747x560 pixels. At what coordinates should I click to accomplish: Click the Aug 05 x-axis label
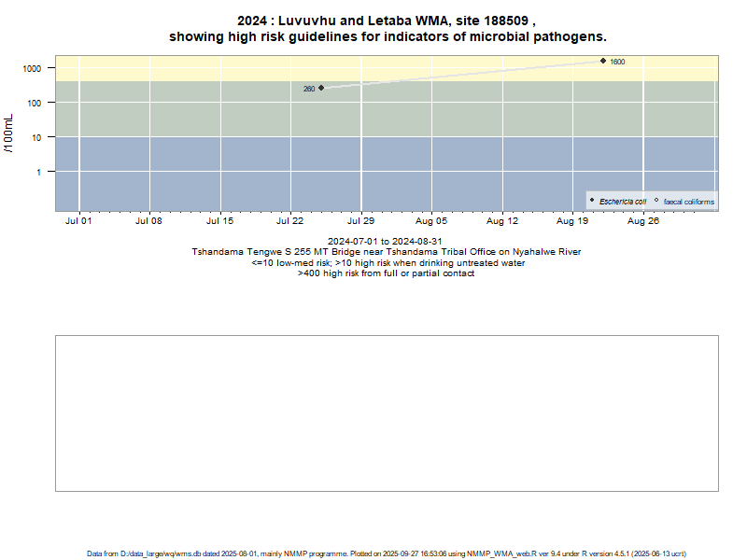431,222
